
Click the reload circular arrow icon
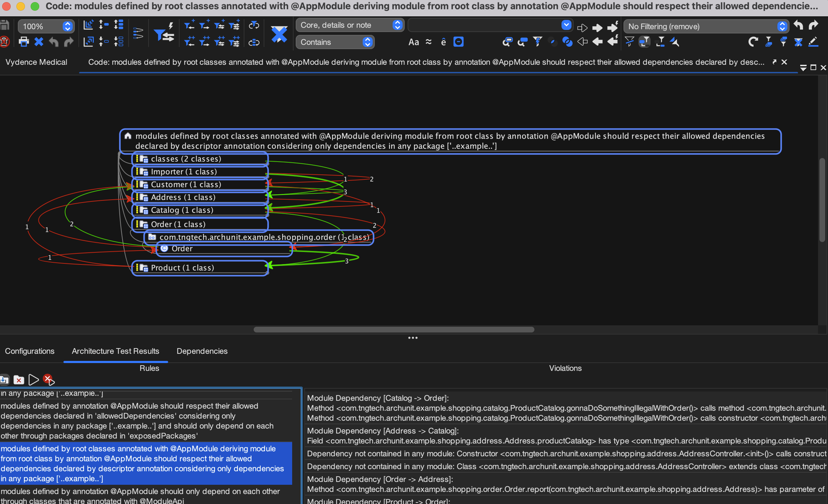[x=753, y=42]
